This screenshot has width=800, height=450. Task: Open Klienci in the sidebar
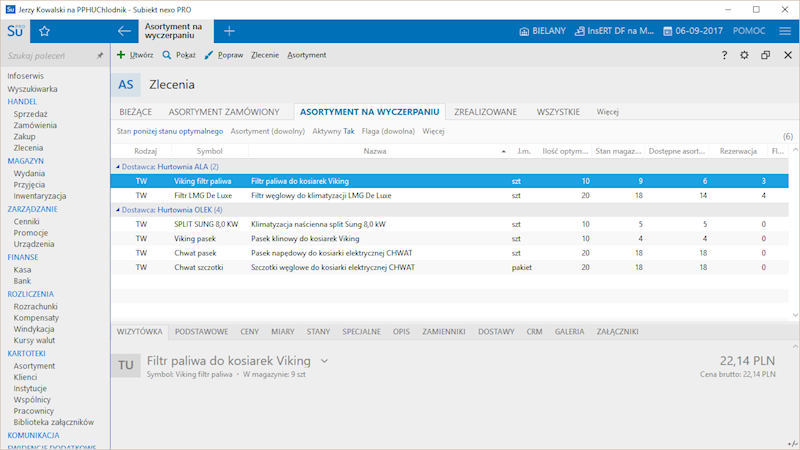[x=25, y=377]
